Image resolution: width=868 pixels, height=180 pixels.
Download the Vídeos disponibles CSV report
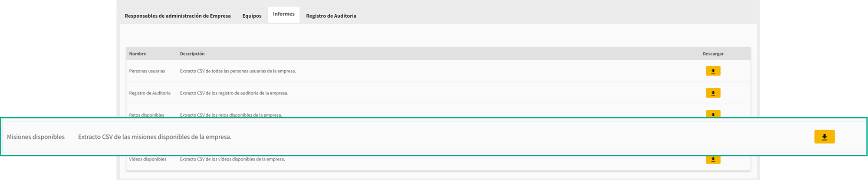click(x=713, y=160)
